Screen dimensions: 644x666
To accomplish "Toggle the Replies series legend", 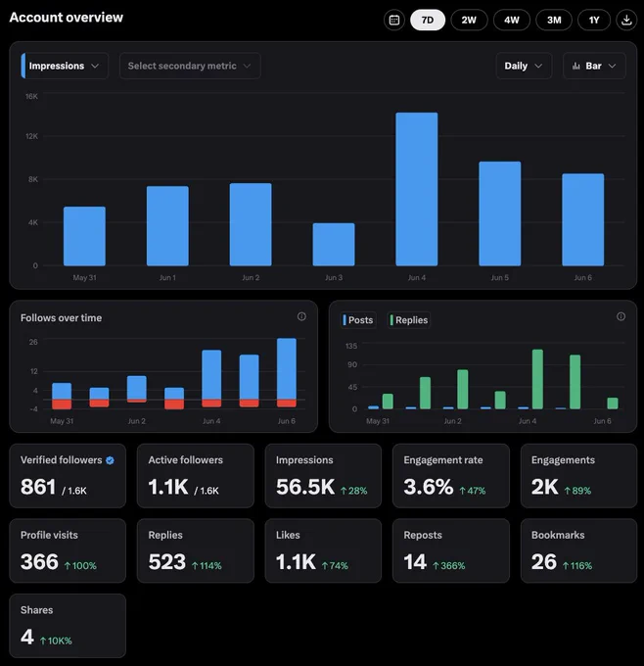I will click(409, 320).
